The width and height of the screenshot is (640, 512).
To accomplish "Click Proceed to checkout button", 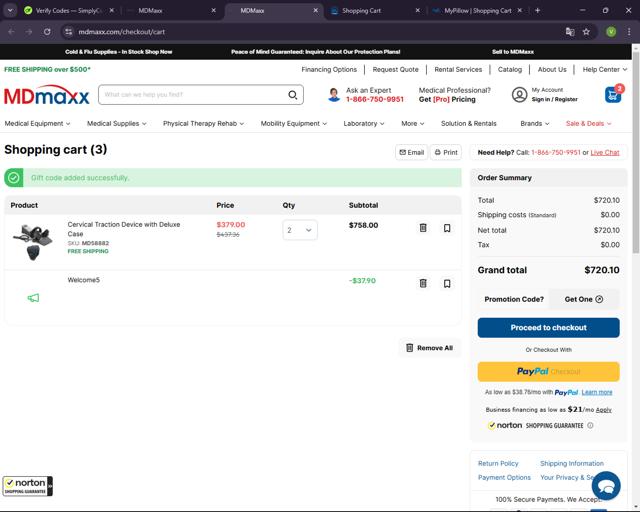I will click(549, 327).
